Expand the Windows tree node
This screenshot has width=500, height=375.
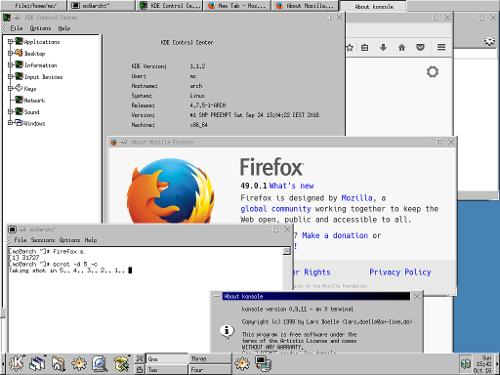(10, 123)
